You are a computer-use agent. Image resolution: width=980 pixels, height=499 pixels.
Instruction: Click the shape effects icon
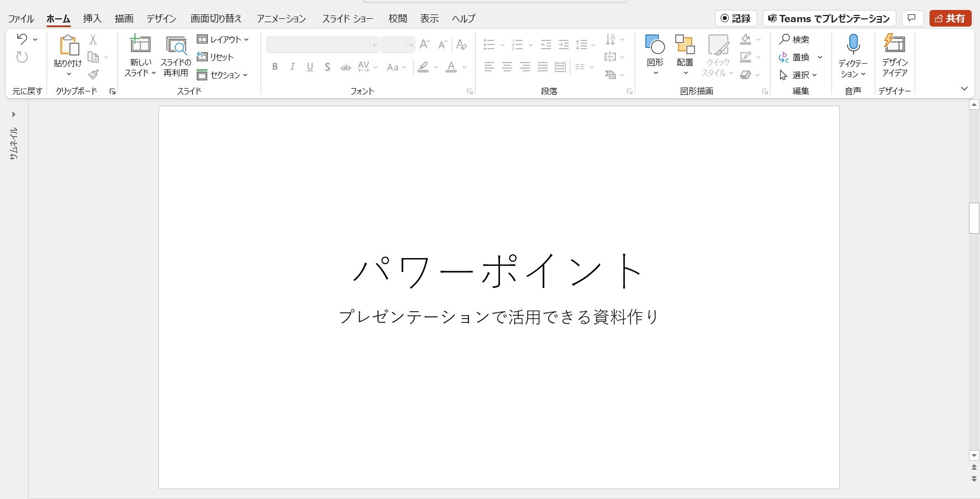[x=746, y=75]
